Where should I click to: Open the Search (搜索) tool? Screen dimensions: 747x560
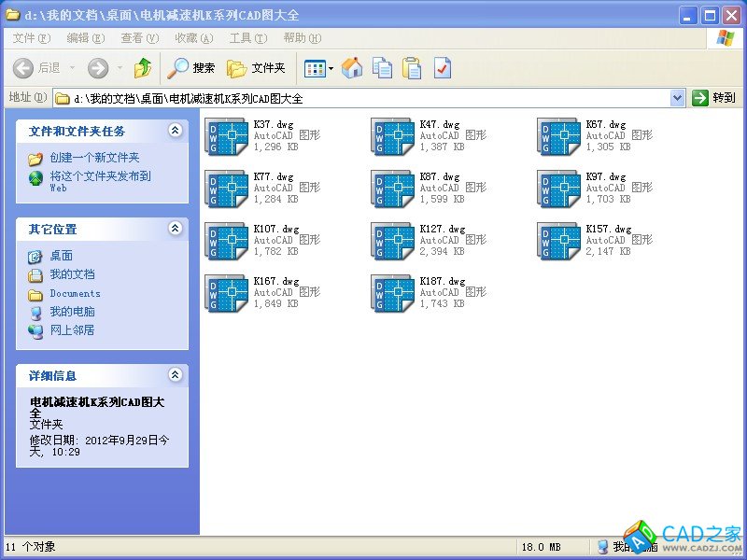point(191,67)
